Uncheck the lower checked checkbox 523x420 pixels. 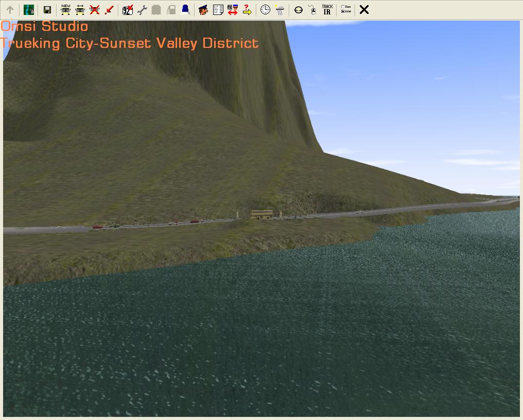pos(343,12)
